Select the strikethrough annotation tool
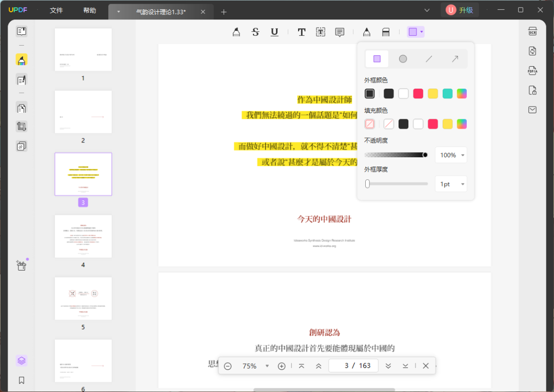Viewport: 554px width, 392px height. 255,32
